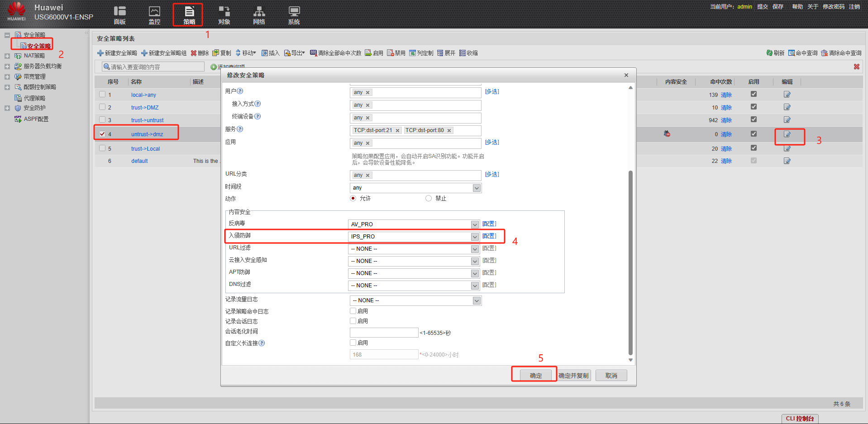The image size is (868, 424).
Task: Open the 监控 monitor icon
Action: click(154, 14)
